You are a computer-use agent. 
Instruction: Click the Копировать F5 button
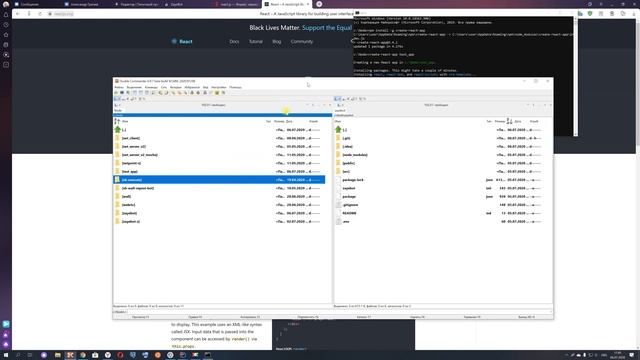click(250, 317)
